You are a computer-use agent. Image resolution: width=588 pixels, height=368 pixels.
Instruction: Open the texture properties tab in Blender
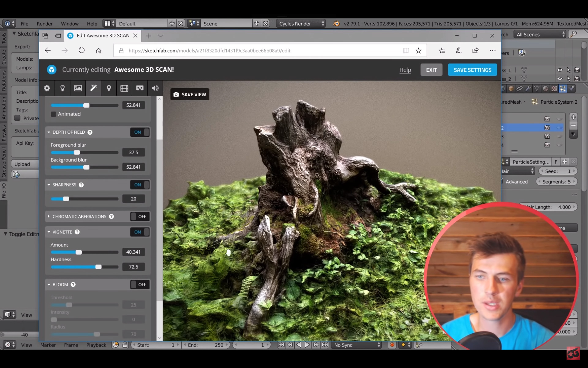coord(554,89)
